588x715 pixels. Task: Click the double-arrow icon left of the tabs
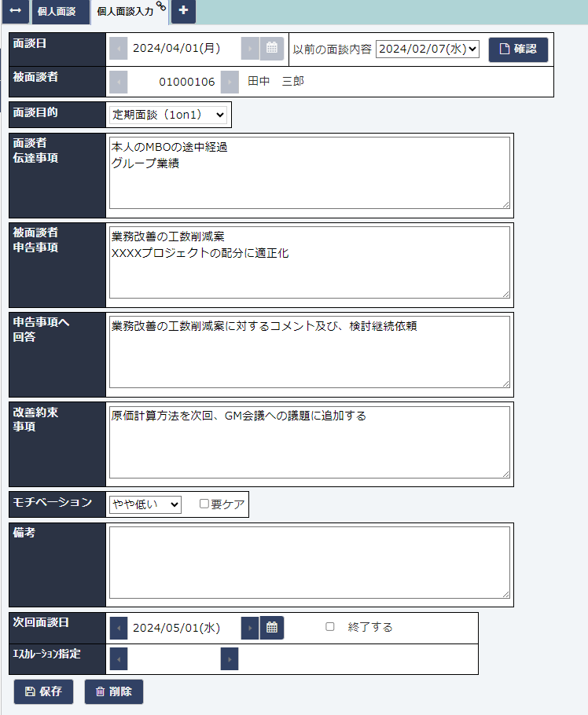point(15,11)
